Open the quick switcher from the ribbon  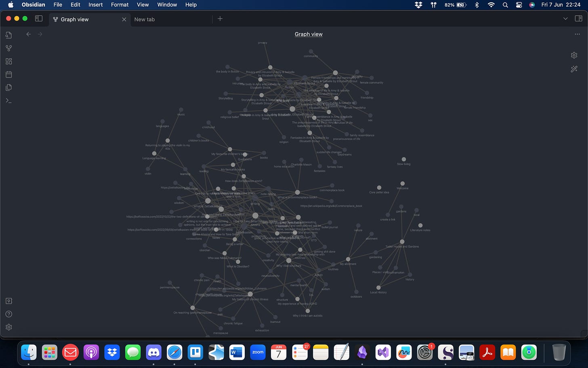pyautogui.click(x=8, y=35)
